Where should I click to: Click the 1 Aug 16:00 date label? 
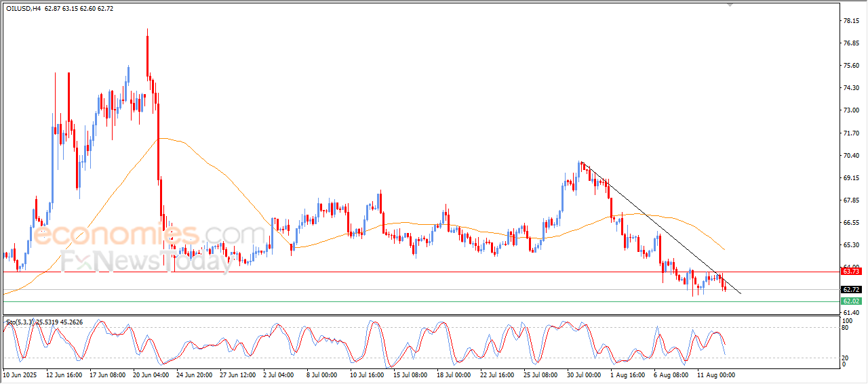click(627, 374)
